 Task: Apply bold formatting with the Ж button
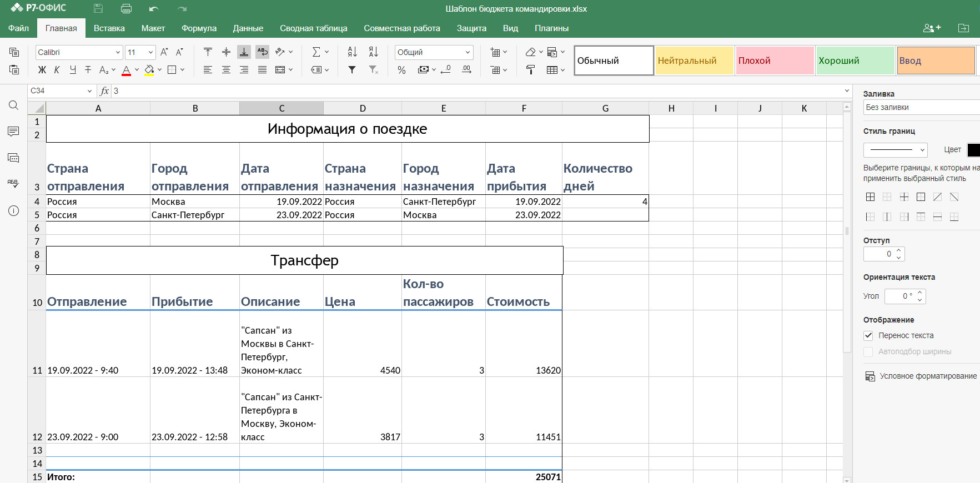click(42, 70)
